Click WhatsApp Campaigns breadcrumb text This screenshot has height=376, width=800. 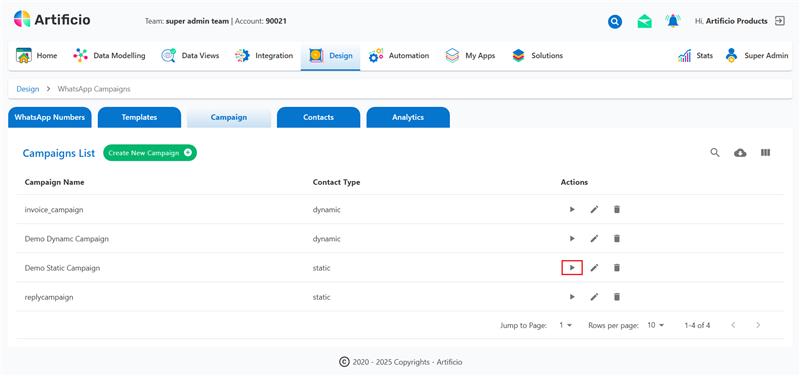(x=94, y=89)
